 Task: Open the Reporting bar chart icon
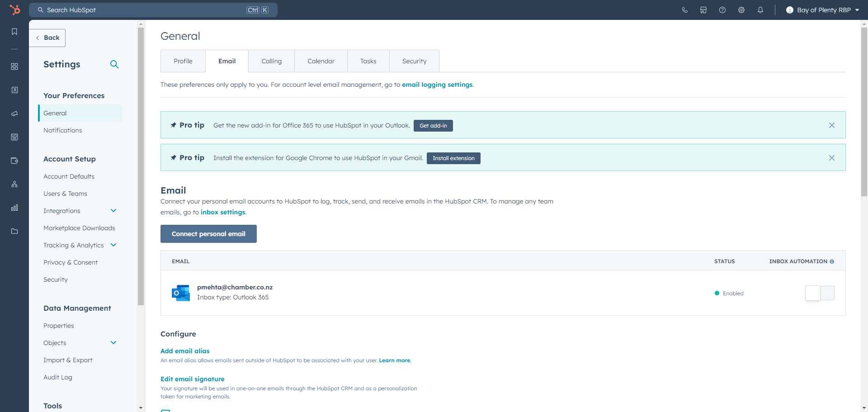pos(14,208)
